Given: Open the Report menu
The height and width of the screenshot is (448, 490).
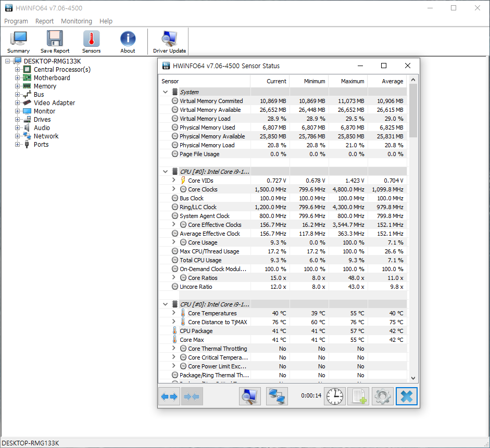Looking at the screenshot, I should click(44, 21).
